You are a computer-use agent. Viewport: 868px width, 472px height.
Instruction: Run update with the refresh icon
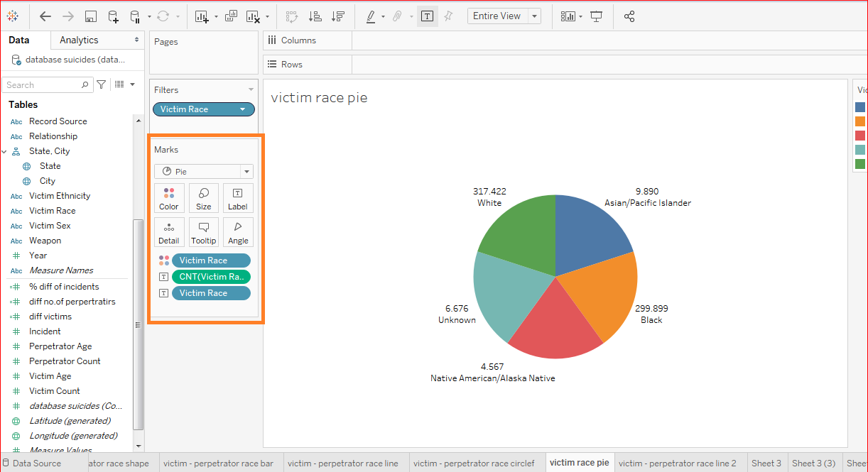[163, 16]
